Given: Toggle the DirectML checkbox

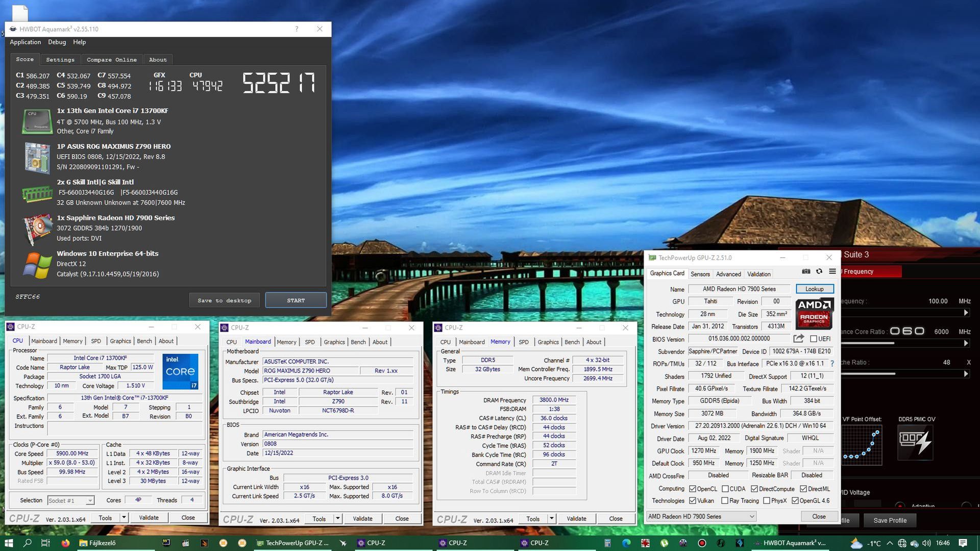Looking at the screenshot, I should (803, 489).
